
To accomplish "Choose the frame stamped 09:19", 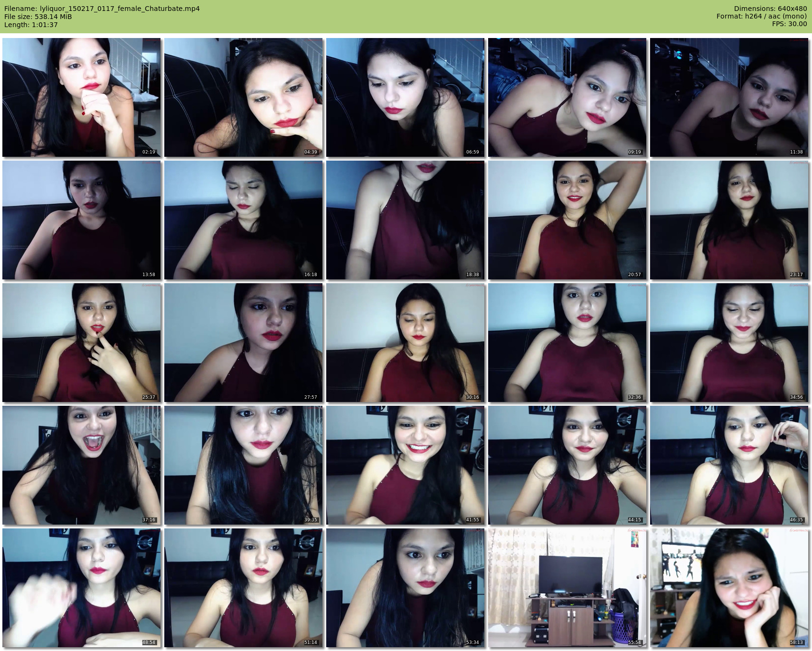I will (x=567, y=97).
